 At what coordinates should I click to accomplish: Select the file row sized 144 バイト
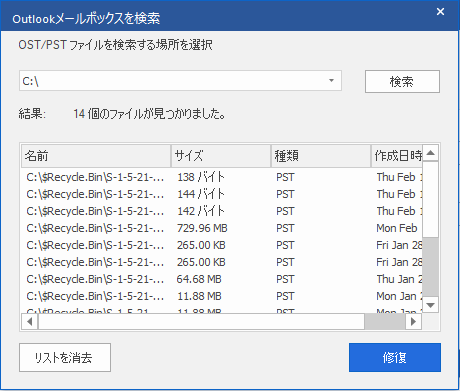(x=223, y=194)
